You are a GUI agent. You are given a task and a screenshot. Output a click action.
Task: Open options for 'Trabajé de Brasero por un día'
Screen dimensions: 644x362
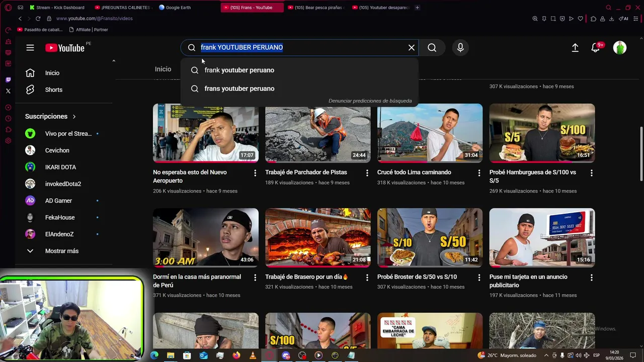point(367,278)
